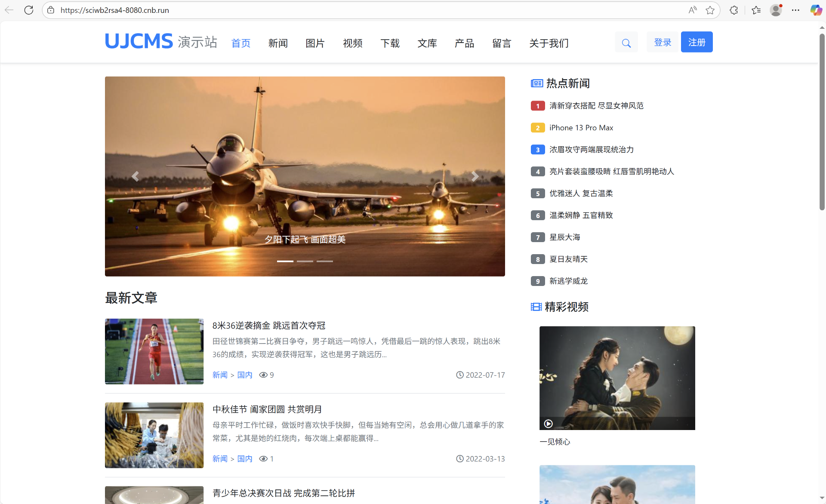
Task: Open the 关于我们 navigation menu
Action: coord(549,43)
